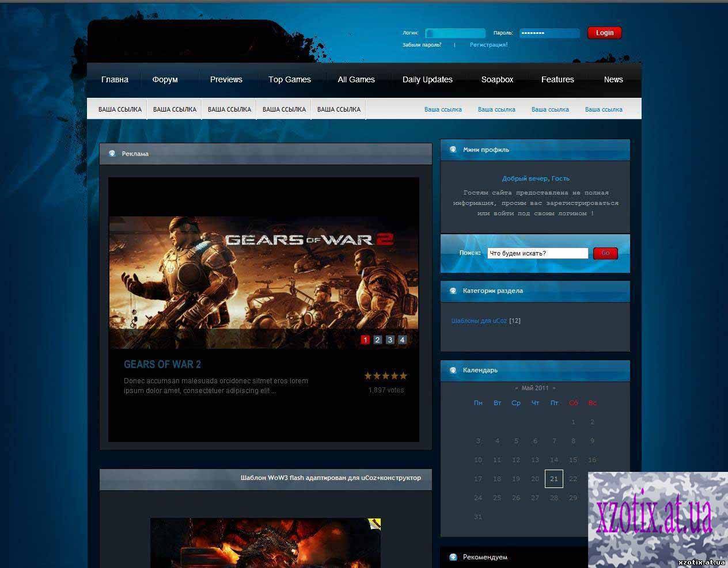Open the third blue Ваша ссылка link
Viewport: 728px width, 568px height.
[550, 109]
